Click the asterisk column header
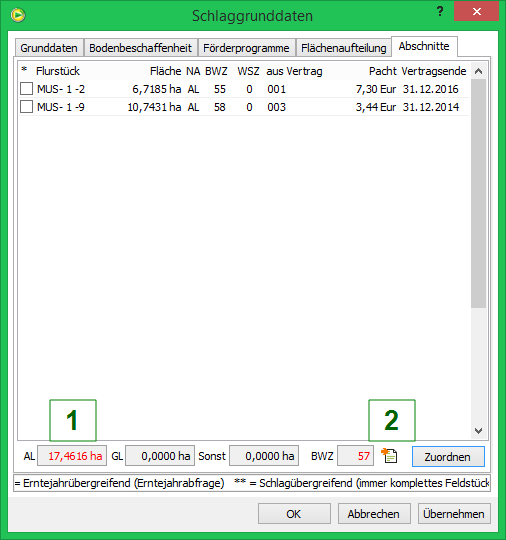 tap(24, 70)
